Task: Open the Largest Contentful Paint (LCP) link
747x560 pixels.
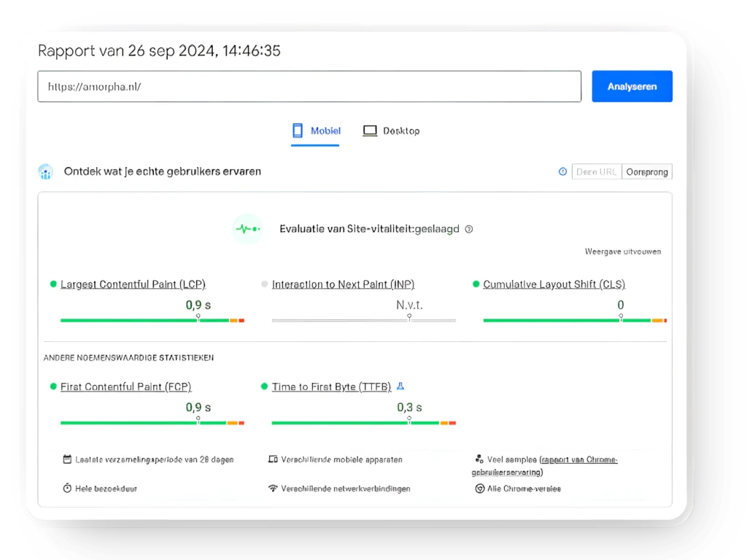Action: point(133,284)
